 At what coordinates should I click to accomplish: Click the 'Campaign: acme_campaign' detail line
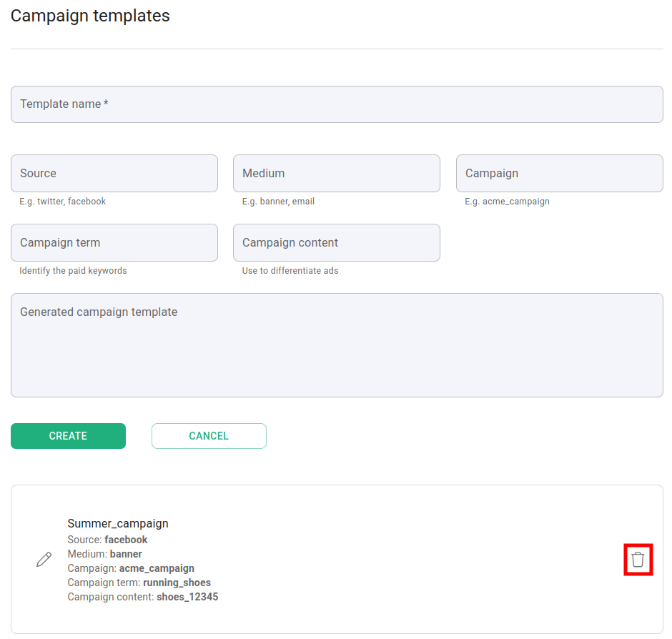click(x=131, y=568)
